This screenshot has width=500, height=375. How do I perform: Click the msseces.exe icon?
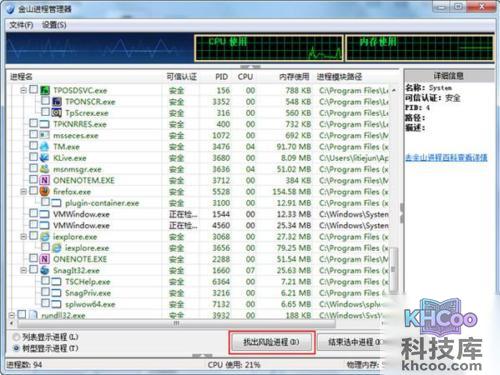(45, 135)
